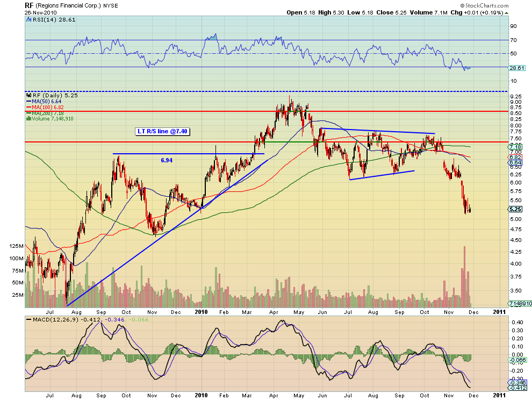Click the 7148910 volume tag on right axis

[521, 303]
